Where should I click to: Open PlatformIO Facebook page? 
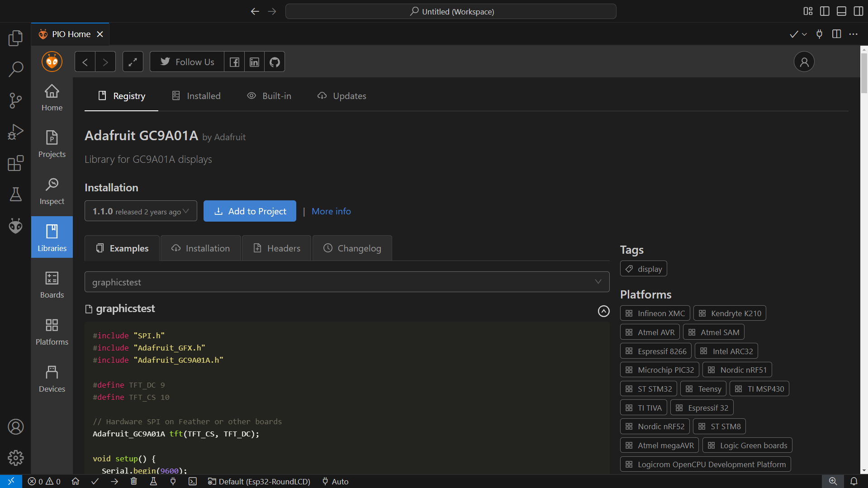pyautogui.click(x=234, y=62)
